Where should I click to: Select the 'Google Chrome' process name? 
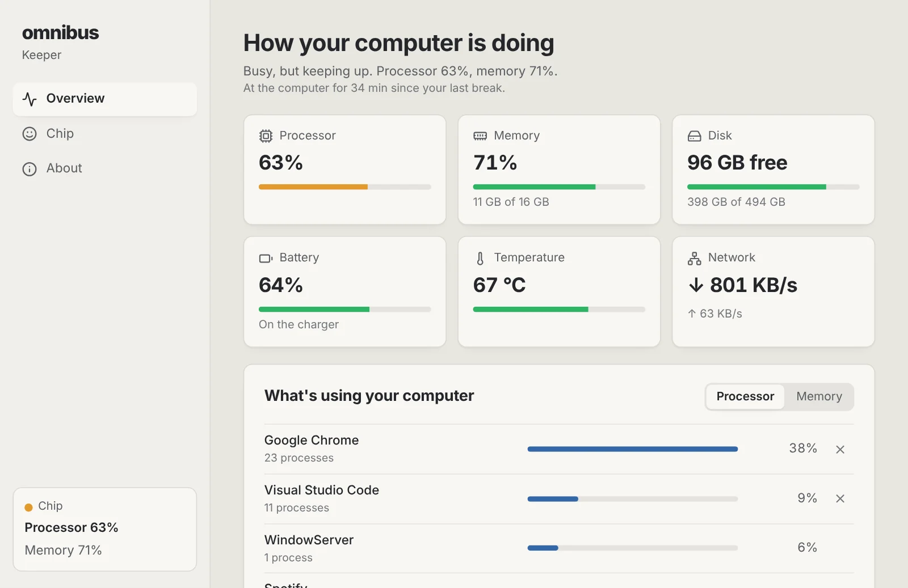click(x=312, y=440)
